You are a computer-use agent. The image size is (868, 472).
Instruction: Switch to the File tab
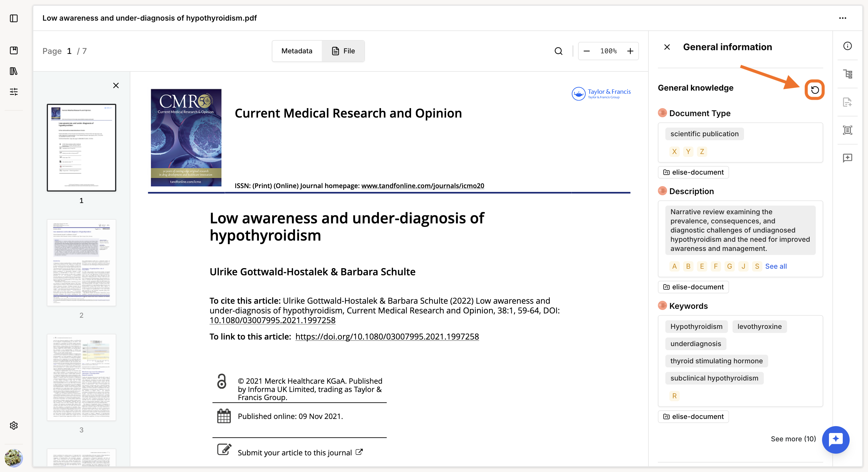pos(343,51)
